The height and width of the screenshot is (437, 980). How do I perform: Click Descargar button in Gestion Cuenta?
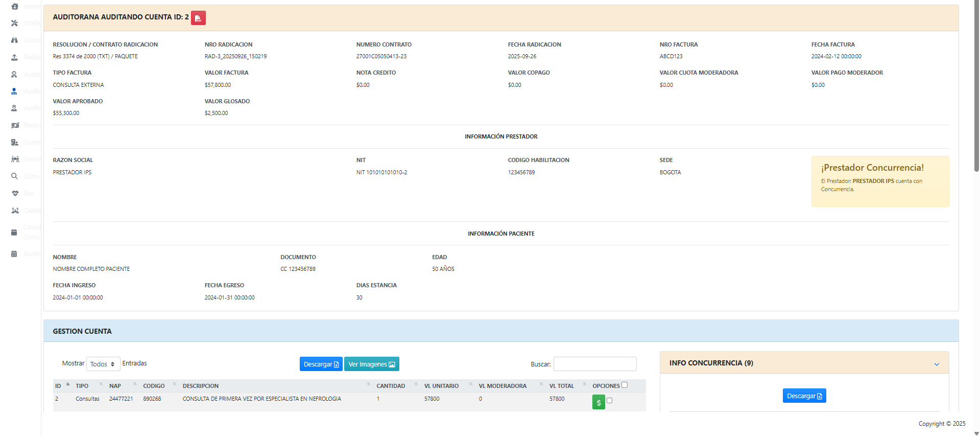(x=321, y=364)
